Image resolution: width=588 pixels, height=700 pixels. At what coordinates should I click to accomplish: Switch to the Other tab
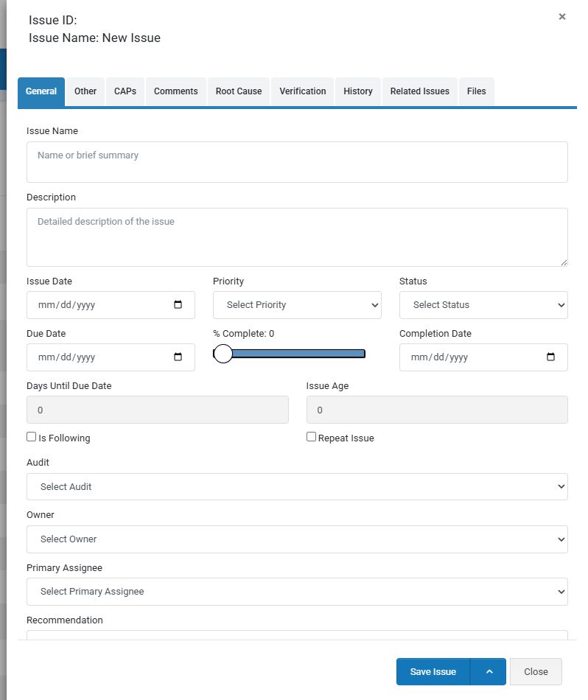pos(85,91)
